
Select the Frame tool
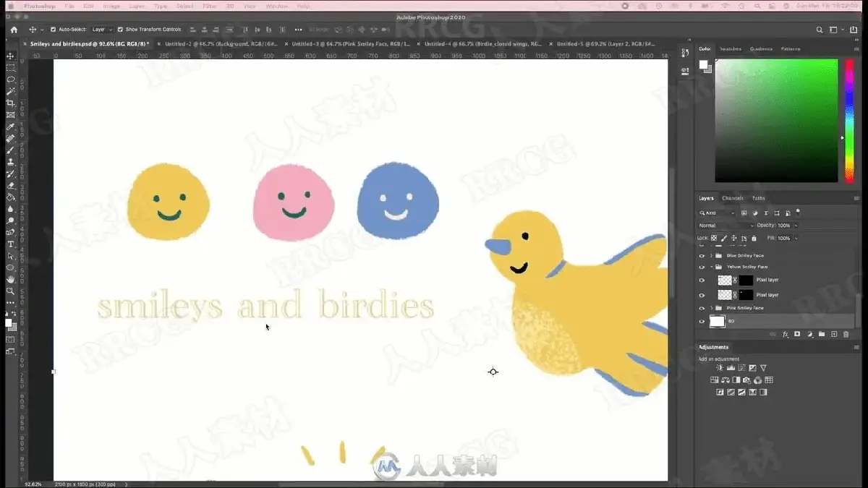[10, 115]
